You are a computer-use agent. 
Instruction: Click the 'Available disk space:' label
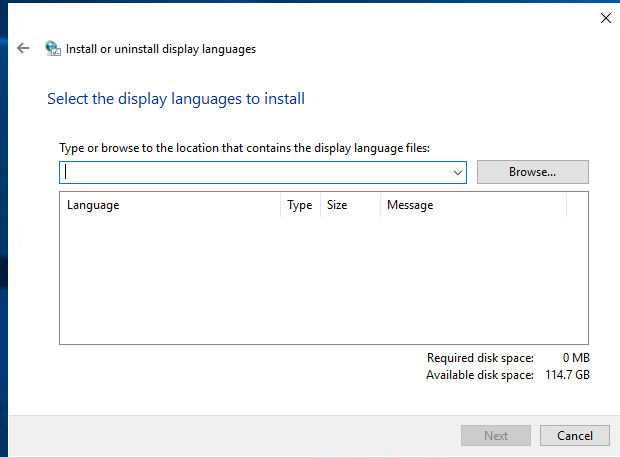(x=480, y=375)
